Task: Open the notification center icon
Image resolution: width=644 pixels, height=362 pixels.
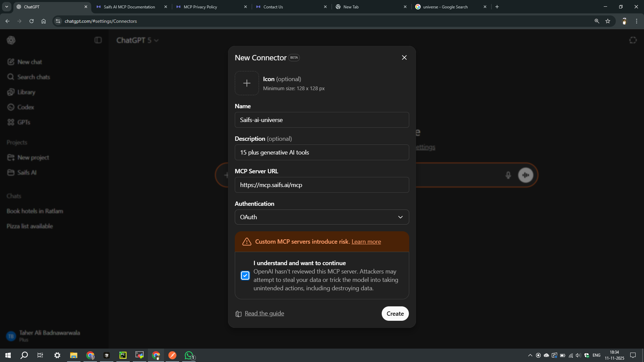Action: click(x=633, y=355)
